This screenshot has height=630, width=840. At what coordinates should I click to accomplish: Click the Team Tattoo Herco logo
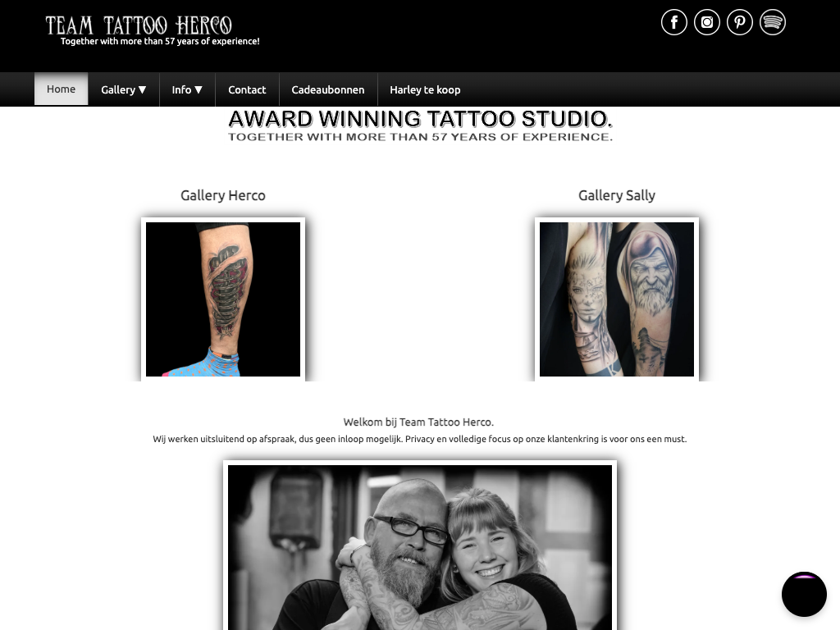(139, 25)
